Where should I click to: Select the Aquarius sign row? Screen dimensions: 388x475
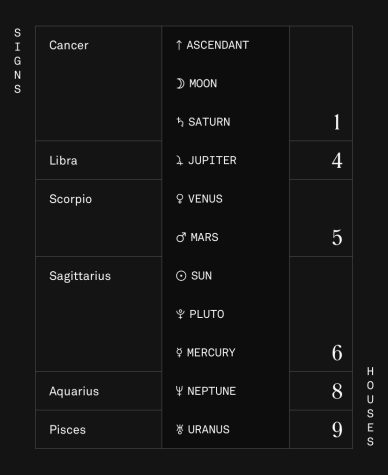99,391
